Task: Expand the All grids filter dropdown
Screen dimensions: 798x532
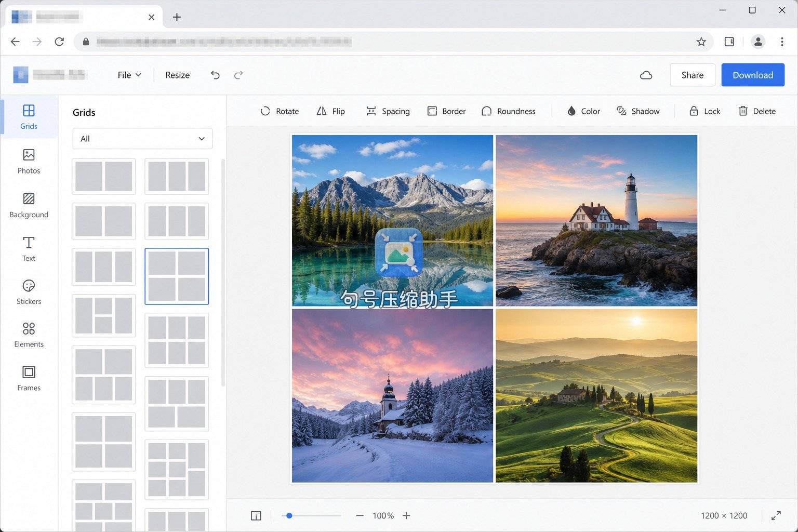Action: (x=142, y=139)
